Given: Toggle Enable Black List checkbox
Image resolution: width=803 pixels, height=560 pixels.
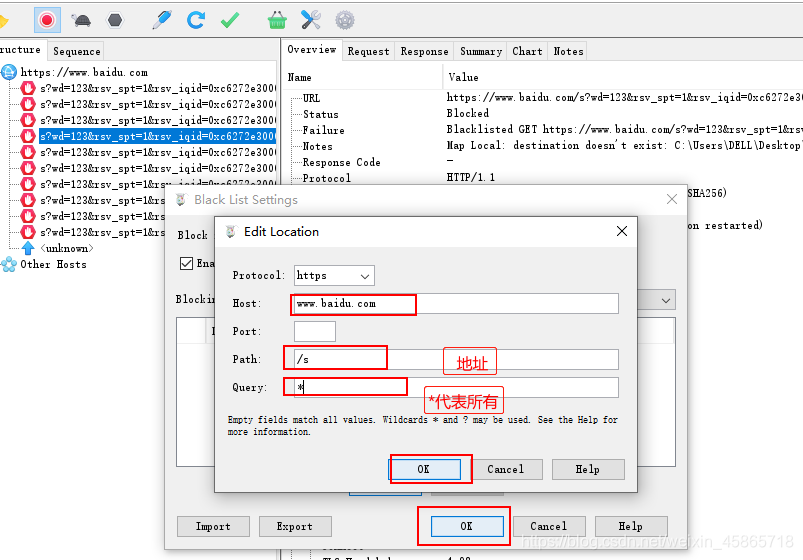Looking at the screenshot, I should [x=186, y=263].
